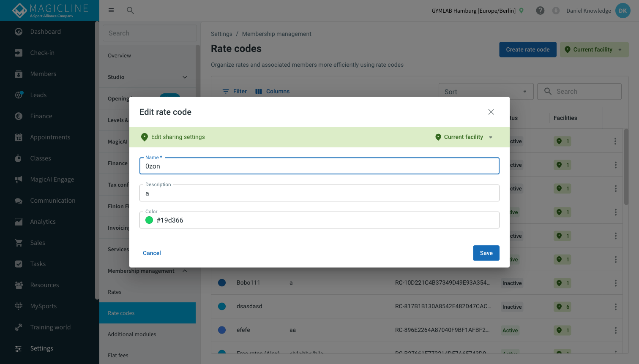Image resolution: width=639 pixels, height=364 pixels.
Task: Click the Bobo111 row color dot
Action: [222, 283]
